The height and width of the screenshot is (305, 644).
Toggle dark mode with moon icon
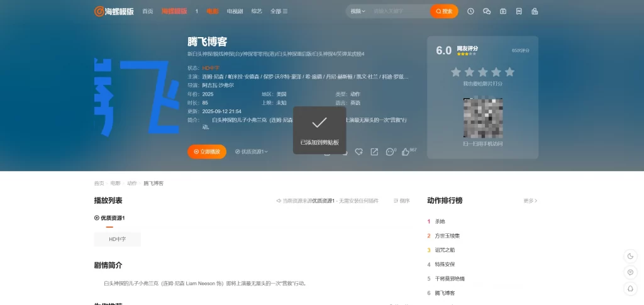click(x=630, y=257)
